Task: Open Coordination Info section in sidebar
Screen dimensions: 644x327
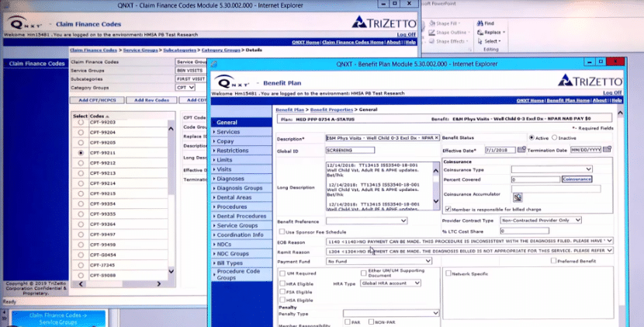Action: point(241,235)
